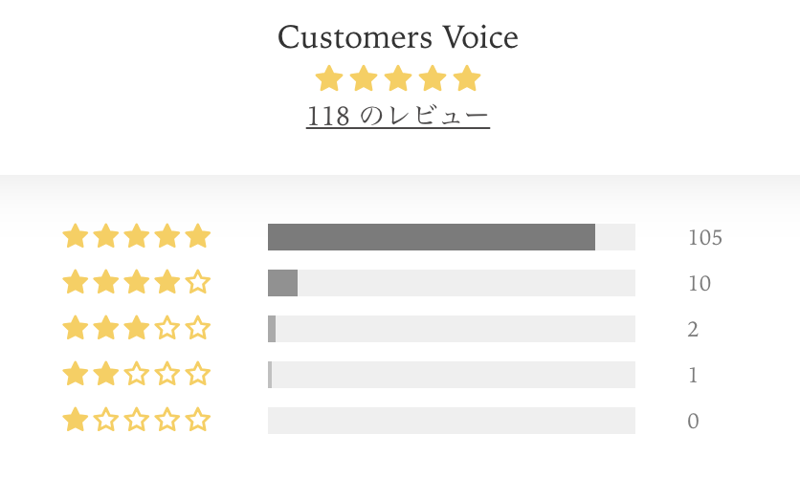Click the 10 review count
Screen dimensions: 800x478
tap(699, 284)
